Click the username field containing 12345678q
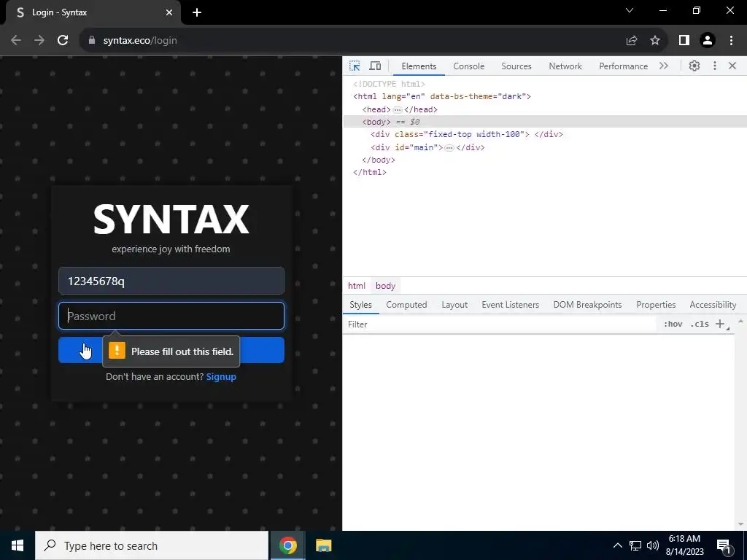Image resolution: width=747 pixels, height=560 pixels. tap(171, 281)
